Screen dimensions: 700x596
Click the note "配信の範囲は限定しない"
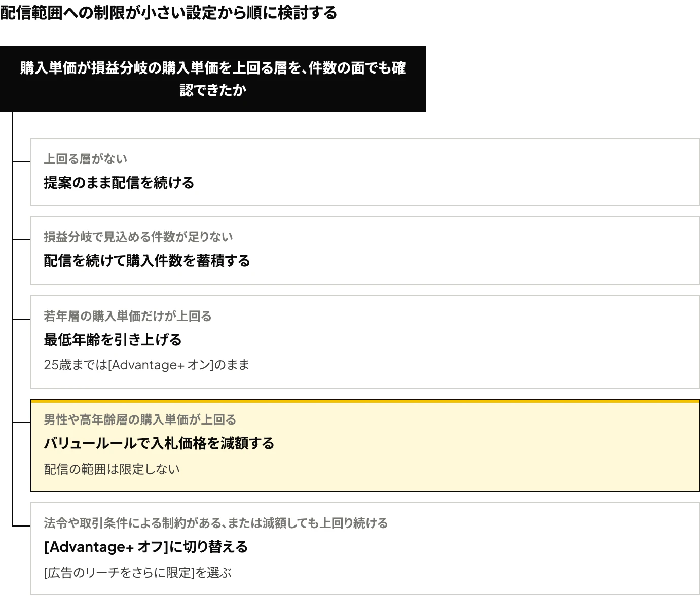(x=112, y=469)
